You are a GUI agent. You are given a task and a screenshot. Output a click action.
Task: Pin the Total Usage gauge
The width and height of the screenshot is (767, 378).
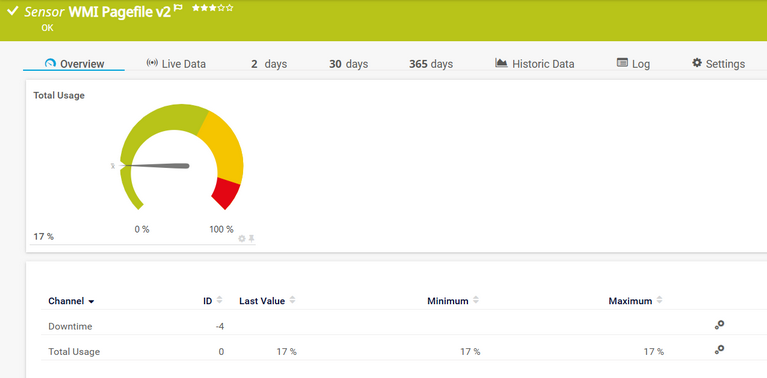coord(251,239)
